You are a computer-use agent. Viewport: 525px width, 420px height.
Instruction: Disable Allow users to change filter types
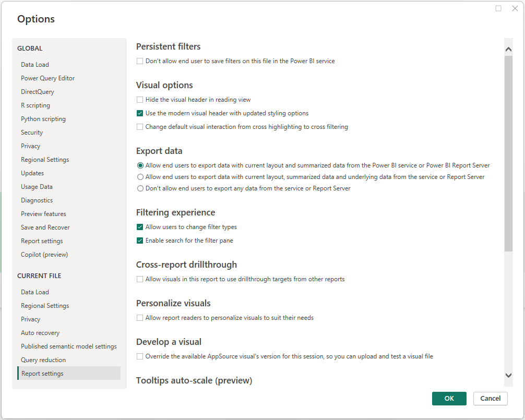click(x=140, y=227)
